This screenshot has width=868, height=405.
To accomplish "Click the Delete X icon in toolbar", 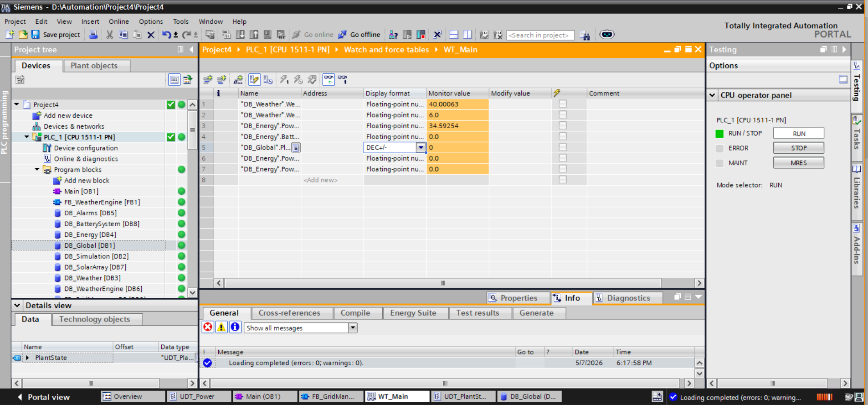I will (x=151, y=34).
